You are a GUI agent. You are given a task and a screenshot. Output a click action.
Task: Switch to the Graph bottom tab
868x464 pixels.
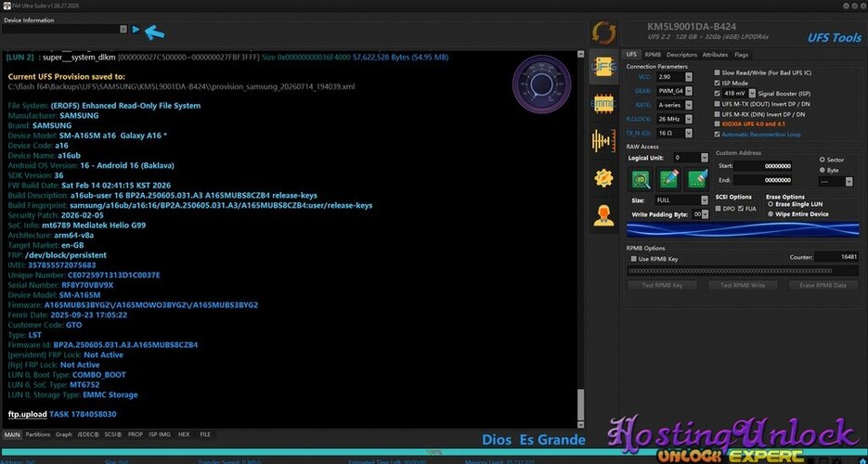[64, 434]
